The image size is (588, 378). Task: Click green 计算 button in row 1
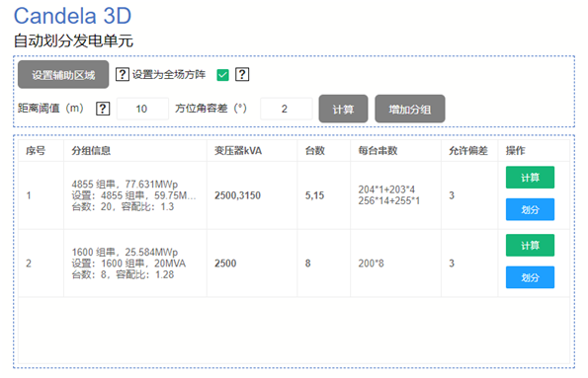tap(530, 178)
